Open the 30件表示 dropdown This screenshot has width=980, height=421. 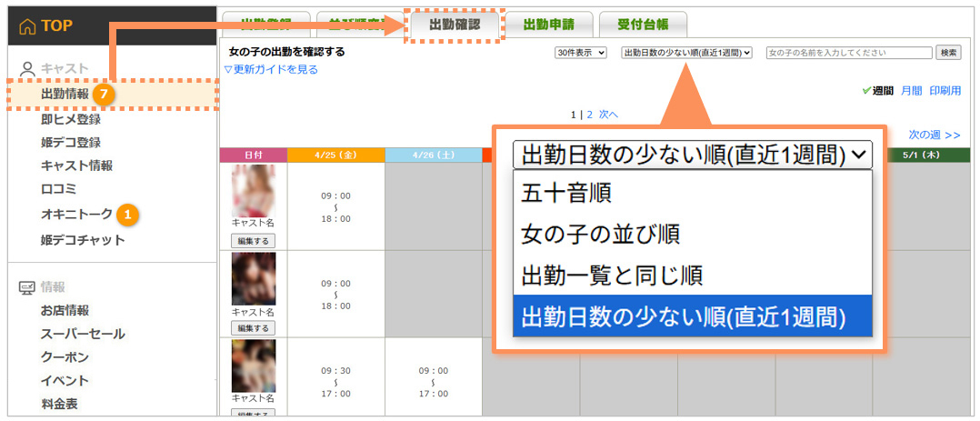click(580, 53)
